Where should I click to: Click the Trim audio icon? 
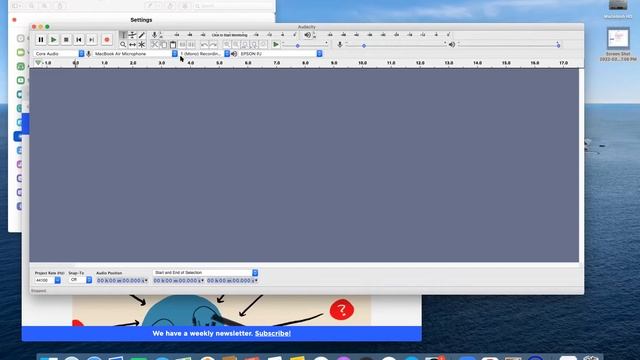tap(182, 44)
